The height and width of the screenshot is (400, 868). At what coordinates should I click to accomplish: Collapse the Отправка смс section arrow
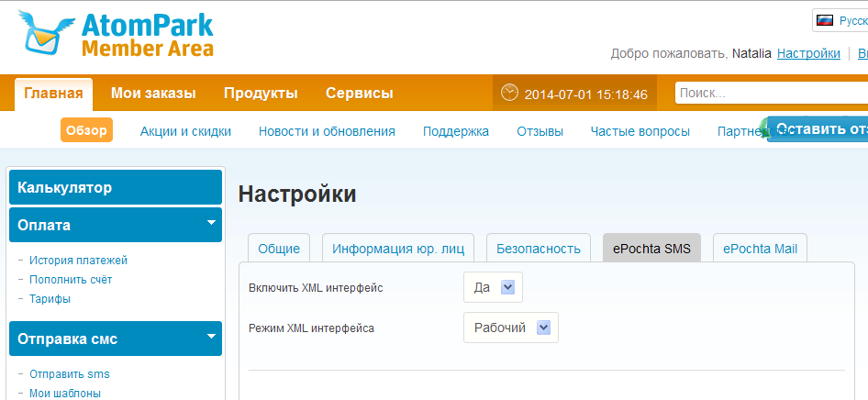click(x=211, y=337)
